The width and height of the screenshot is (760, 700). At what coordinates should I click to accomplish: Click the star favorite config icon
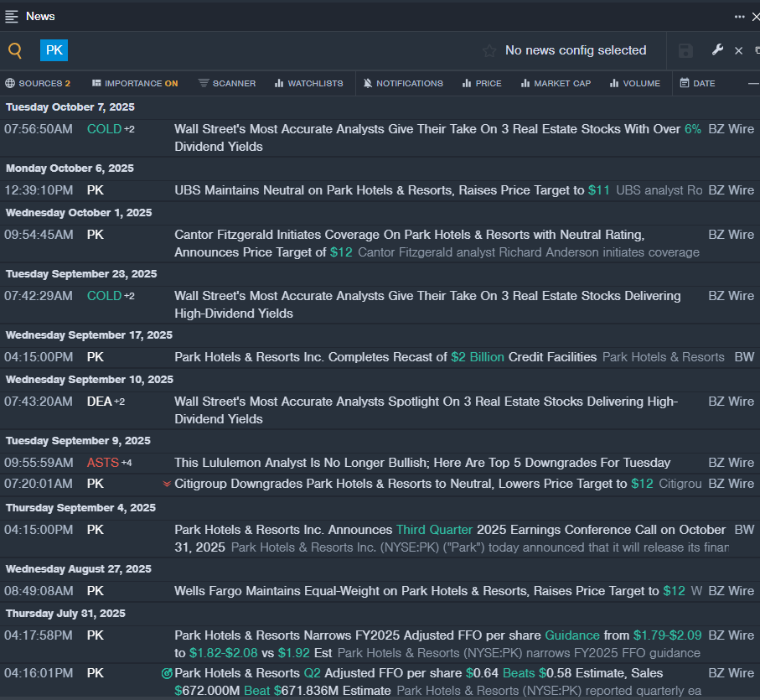click(489, 50)
